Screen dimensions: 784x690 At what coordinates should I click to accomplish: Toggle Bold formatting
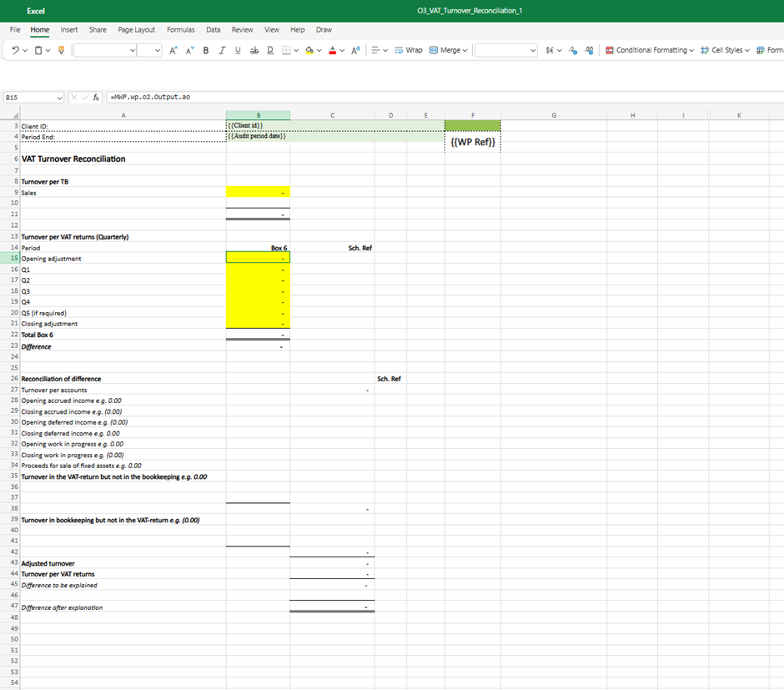tap(206, 50)
